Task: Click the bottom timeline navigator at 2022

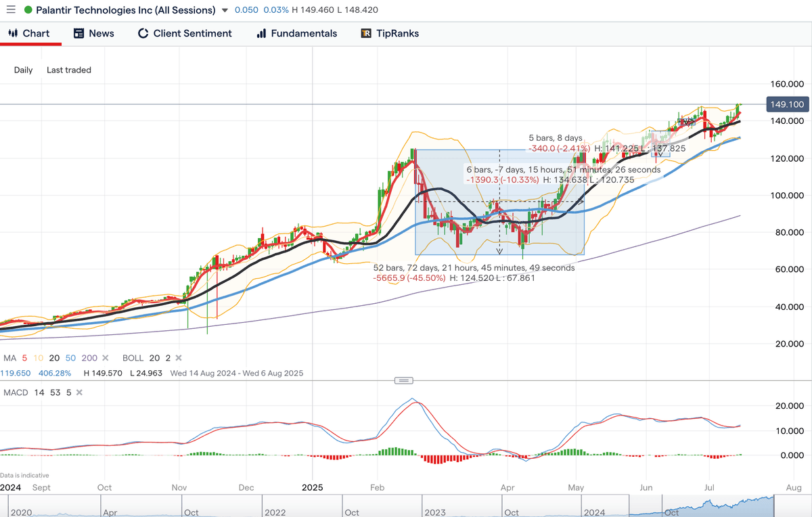Action: point(275,512)
